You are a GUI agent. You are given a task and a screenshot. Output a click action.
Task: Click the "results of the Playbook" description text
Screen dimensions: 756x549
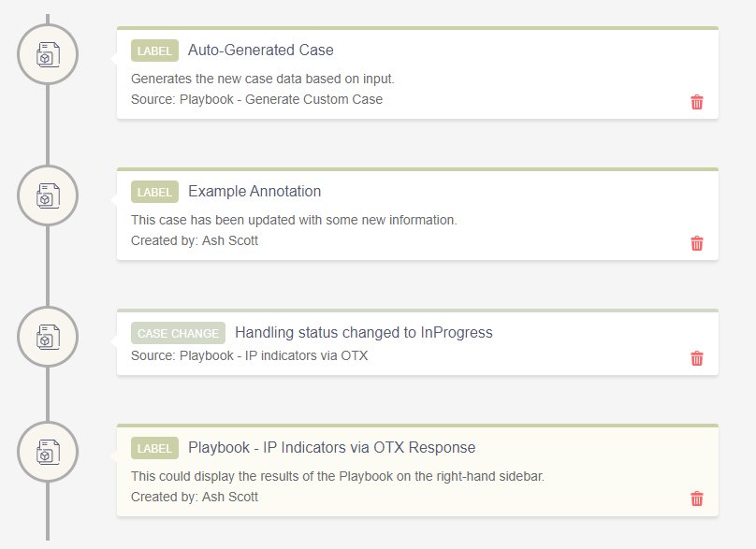(x=337, y=476)
